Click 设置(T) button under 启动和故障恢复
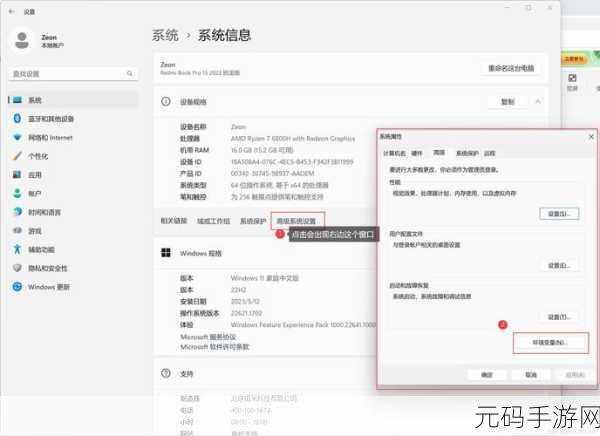This screenshot has height=436, width=600. tap(559, 317)
